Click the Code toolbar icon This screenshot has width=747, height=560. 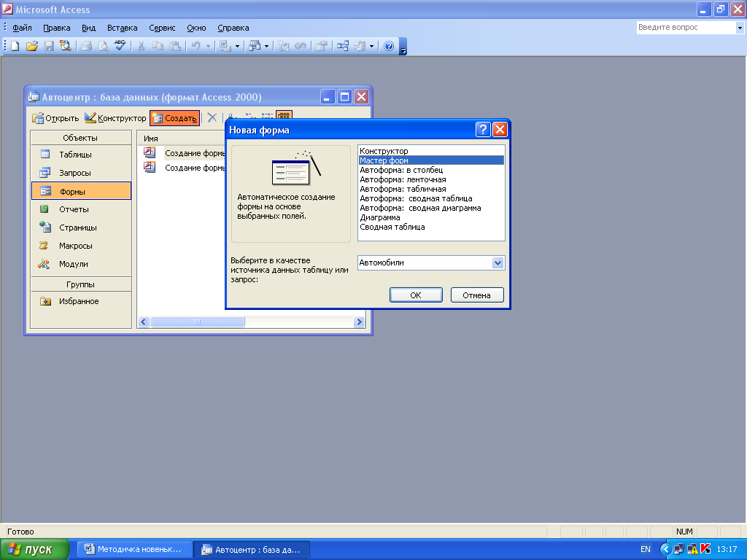284,46
